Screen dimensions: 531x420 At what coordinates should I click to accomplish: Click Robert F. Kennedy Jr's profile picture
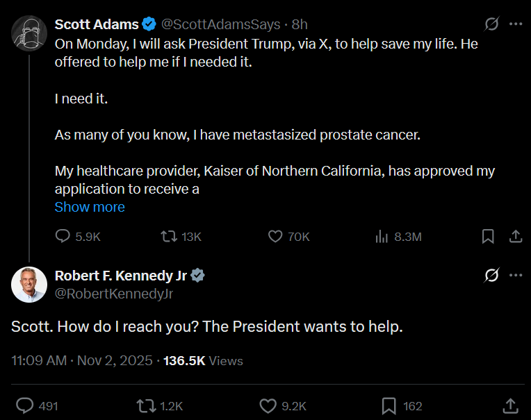coord(29,284)
